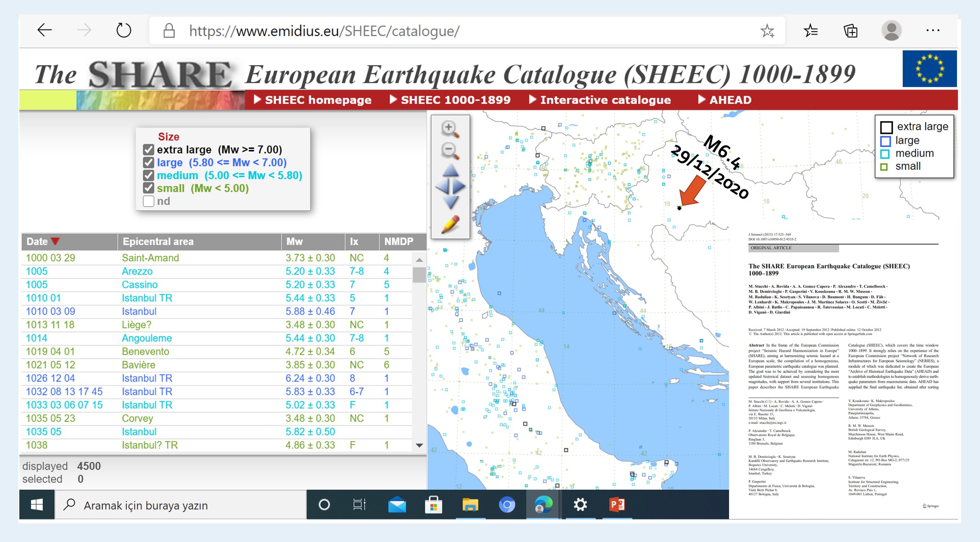Pan the map left arrow
The image size is (980, 542).
coord(441,187)
